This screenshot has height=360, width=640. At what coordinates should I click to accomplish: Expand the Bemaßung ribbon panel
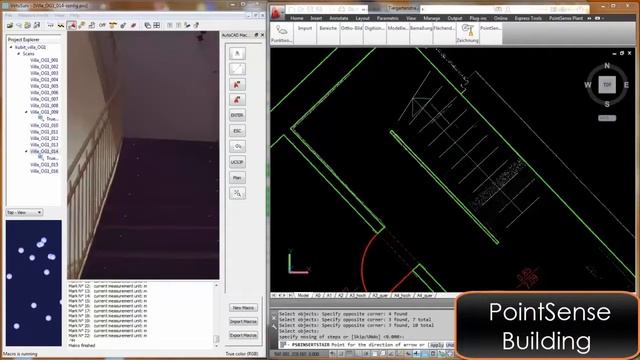point(421,33)
